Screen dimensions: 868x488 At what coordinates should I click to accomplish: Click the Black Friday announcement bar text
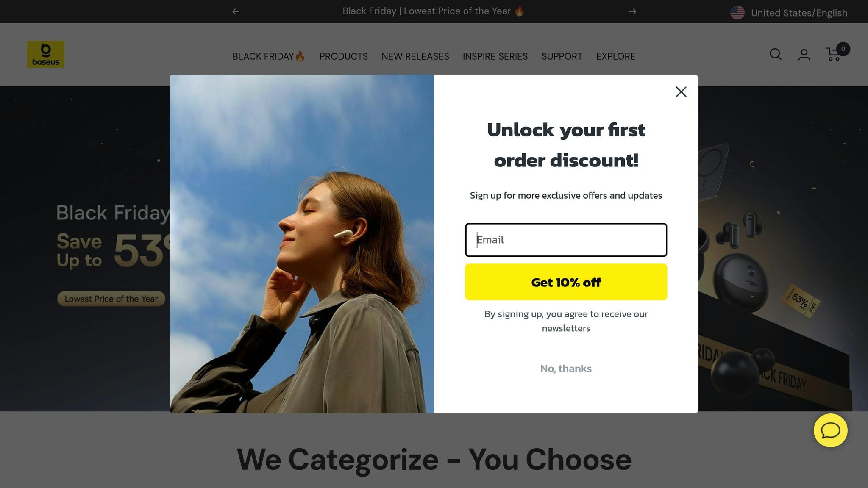(433, 11)
